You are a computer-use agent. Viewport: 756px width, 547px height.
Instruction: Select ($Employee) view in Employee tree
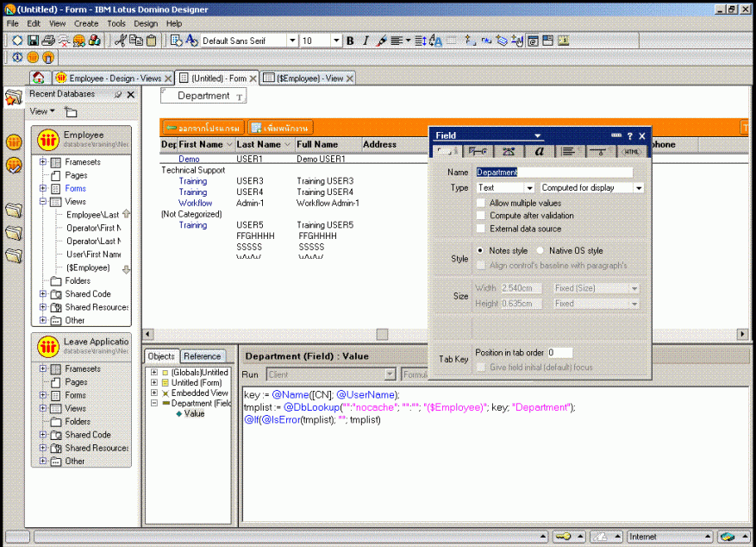(x=88, y=267)
